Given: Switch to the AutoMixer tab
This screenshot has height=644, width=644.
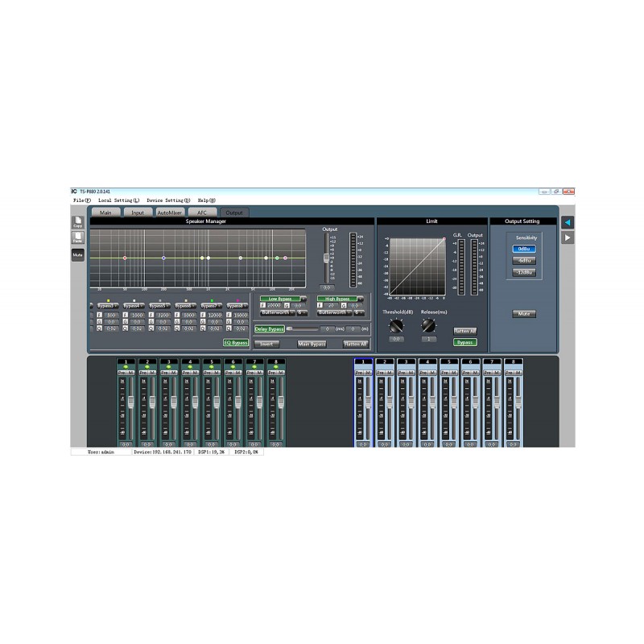Looking at the screenshot, I should [170, 213].
